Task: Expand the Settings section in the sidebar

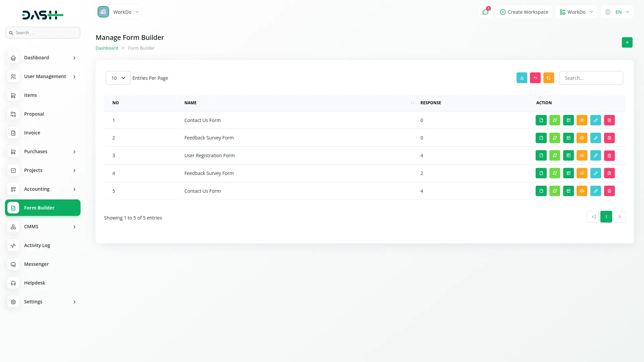Action: 43,301
